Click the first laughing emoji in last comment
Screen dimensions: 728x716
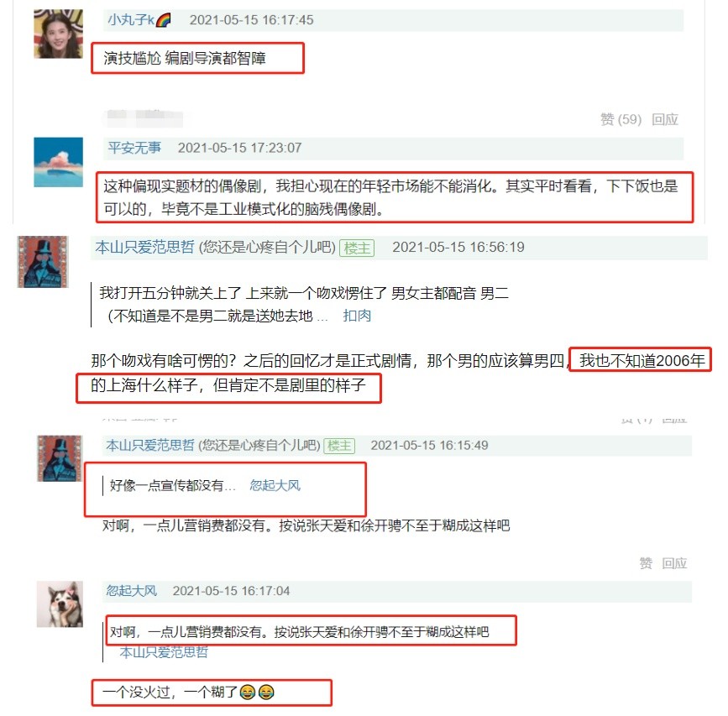[x=248, y=692]
